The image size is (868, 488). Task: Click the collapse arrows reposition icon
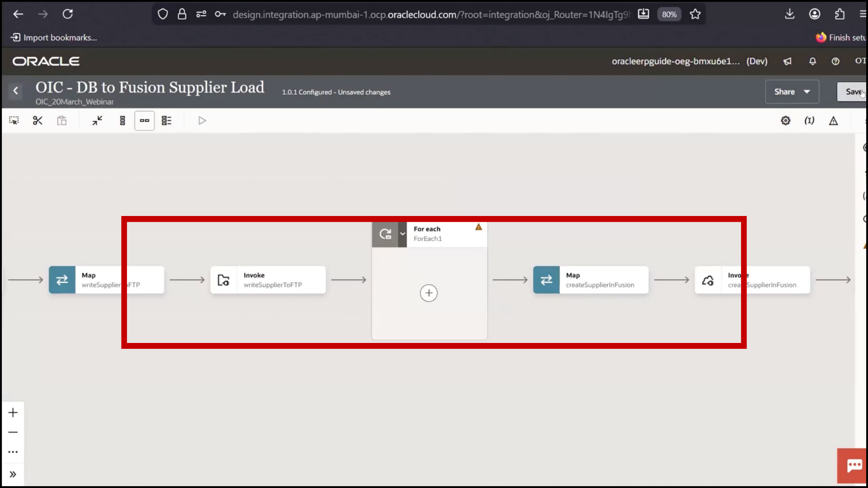pyautogui.click(x=97, y=121)
